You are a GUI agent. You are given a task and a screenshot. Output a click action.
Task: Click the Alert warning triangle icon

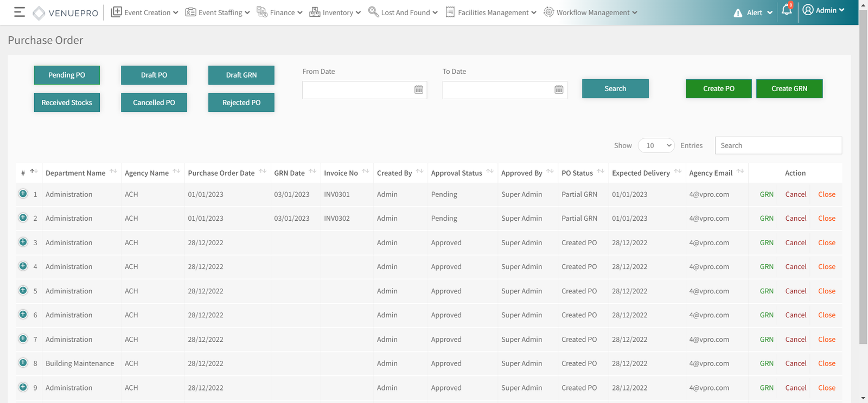click(x=738, y=13)
